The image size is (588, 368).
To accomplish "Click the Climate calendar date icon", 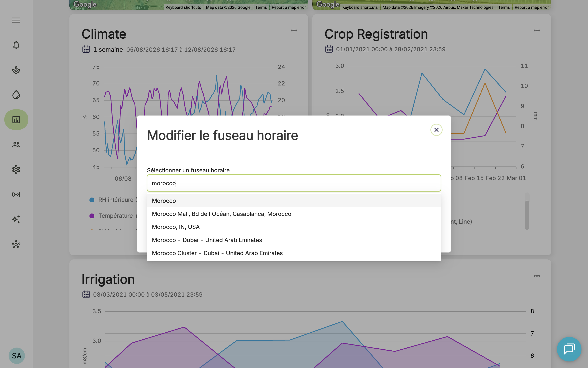I will pyautogui.click(x=86, y=49).
